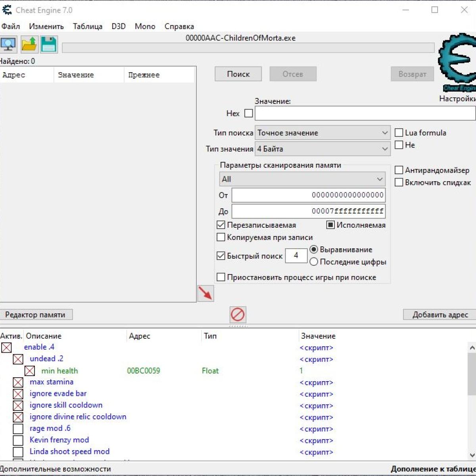Viewport: 476px width, 476px height.
Task: Click the 'Добавить адрес' button
Action: coord(440,315)
